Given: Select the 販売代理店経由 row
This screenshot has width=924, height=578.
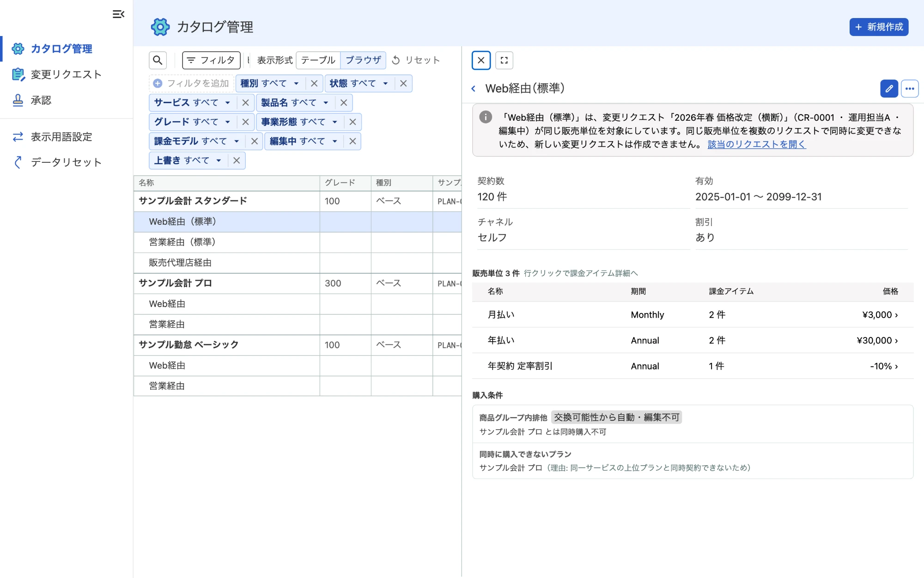Looking at the screenshot, I should 298,263.
